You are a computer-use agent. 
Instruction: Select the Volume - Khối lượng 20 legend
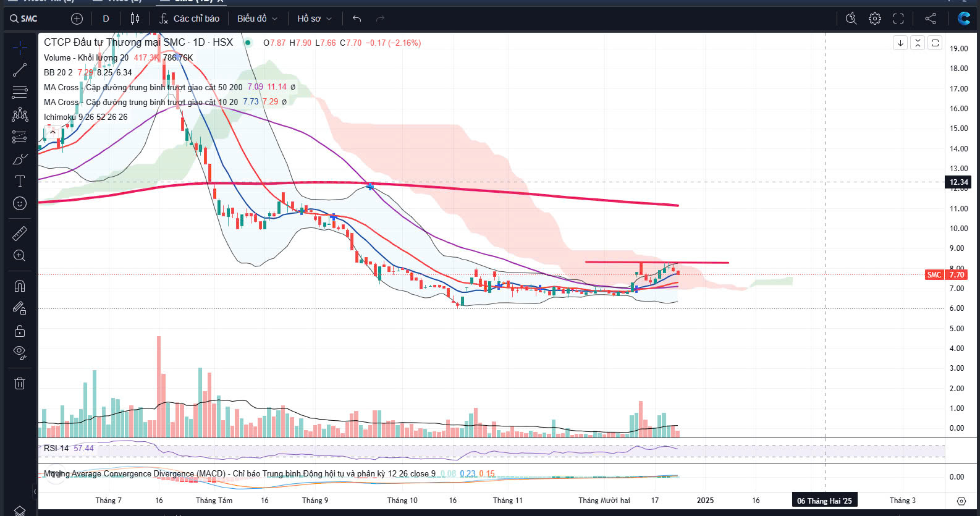(x=86, y=57)
